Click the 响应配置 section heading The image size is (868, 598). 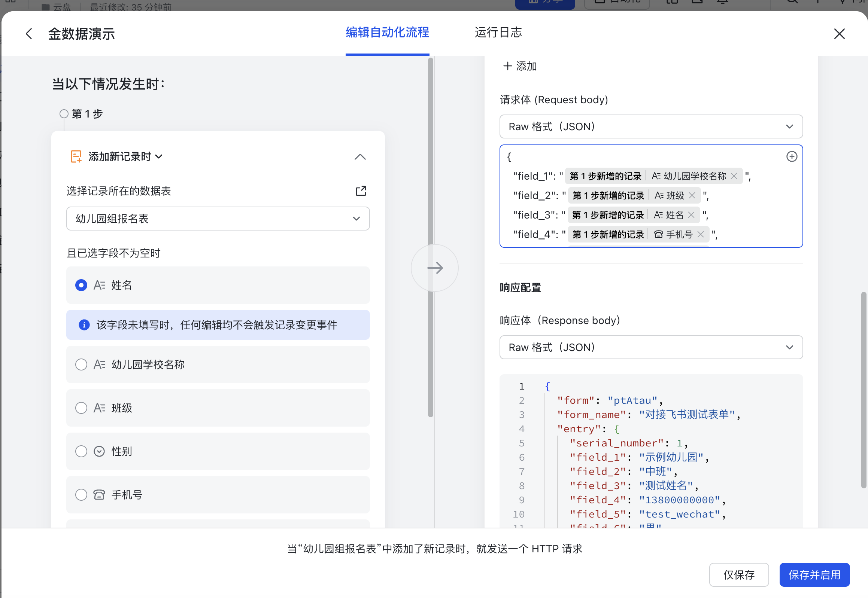[x=521, y=288]
